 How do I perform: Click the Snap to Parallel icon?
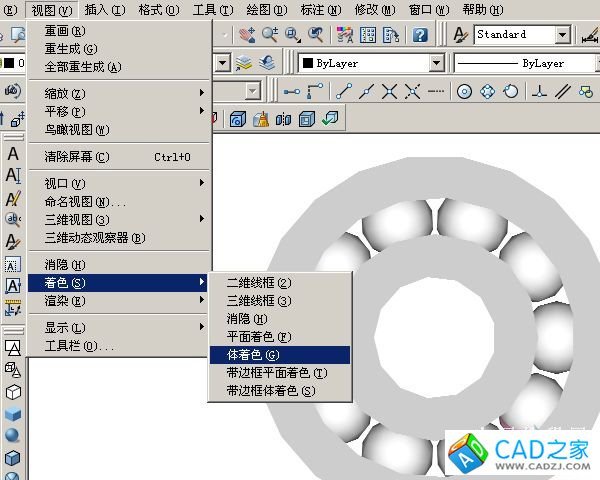562,92
